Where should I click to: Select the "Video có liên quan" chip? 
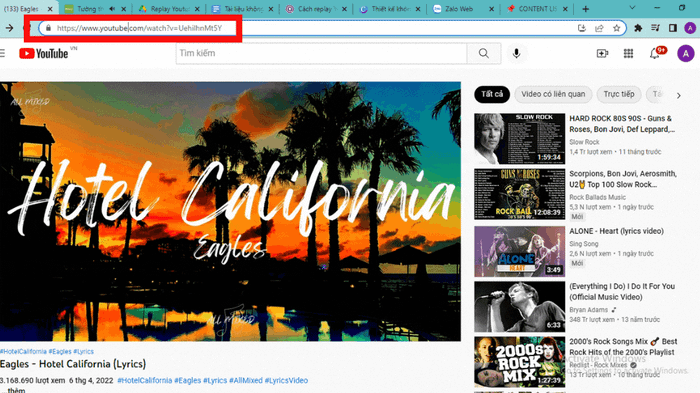[x=553, y=94]
